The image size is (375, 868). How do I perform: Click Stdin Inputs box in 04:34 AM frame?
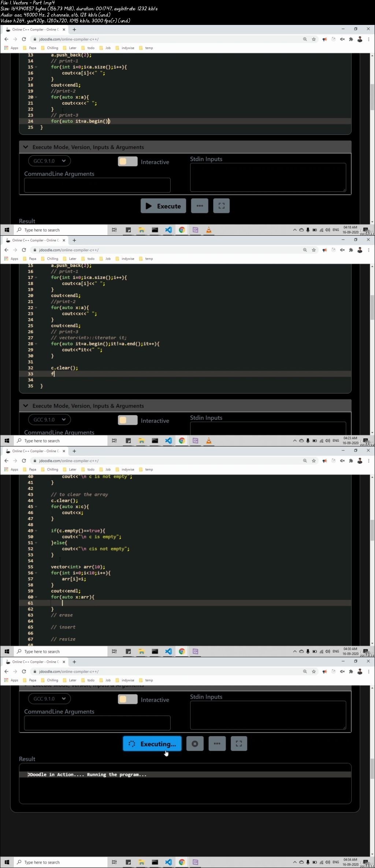click(268, 715)
